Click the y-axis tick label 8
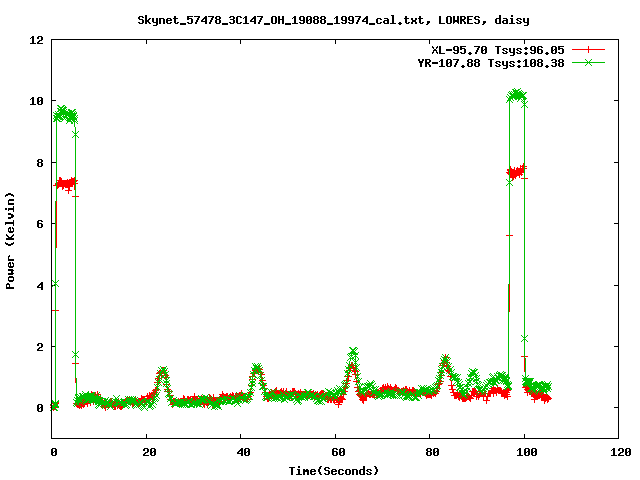This screenshot has width=640, height=480. click(40, 162)
